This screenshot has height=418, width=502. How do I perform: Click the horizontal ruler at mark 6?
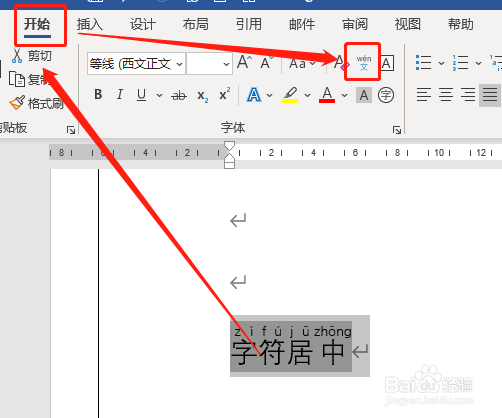point(355,153)
